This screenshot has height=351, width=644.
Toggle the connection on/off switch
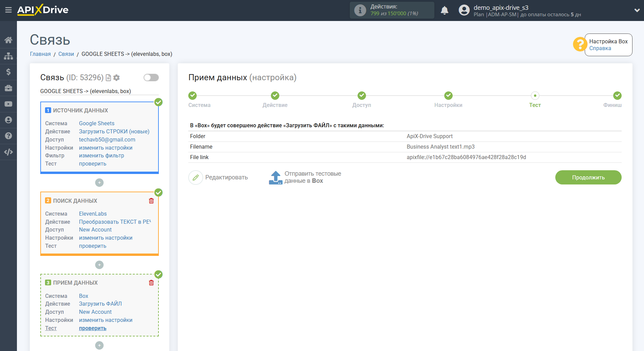[151, 78]
